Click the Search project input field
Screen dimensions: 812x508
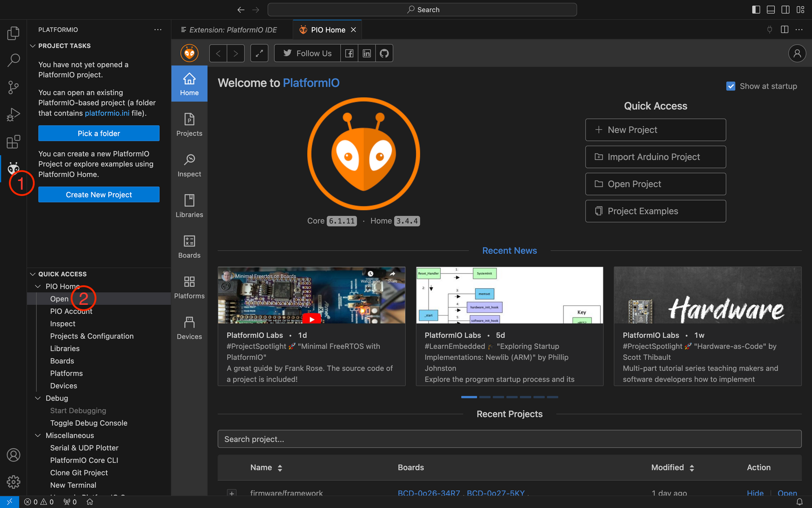(x=509, y=439)
